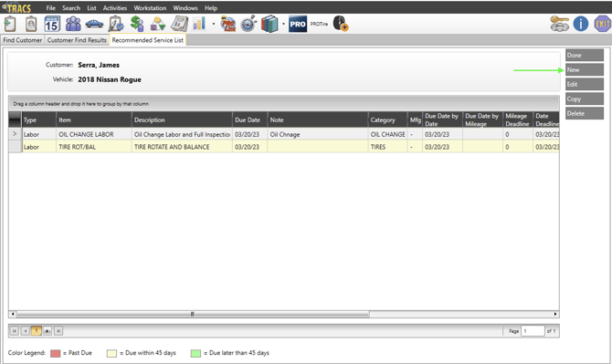Screen dimensions: 612x364
Task: Click the dollar sign payments icon
Action: [137, 24]
